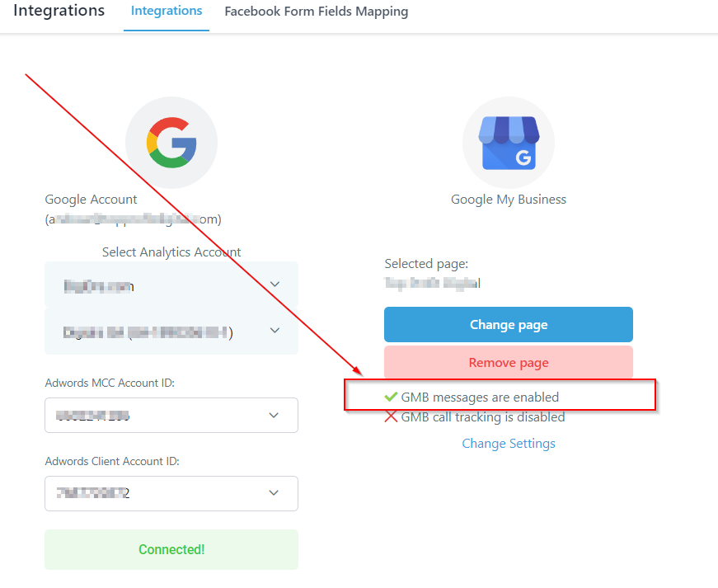The width and height of the screenshot is (718, 588).
Task: Click the green GMB messages checkmark icon
Action: tap(391, 397)
